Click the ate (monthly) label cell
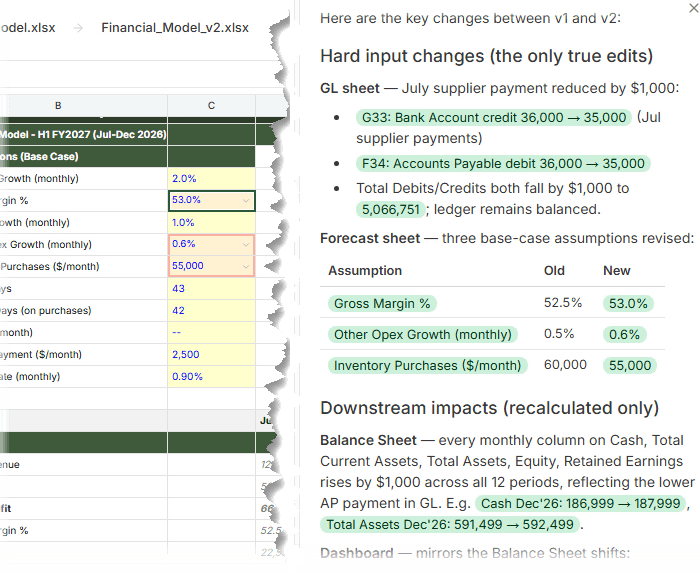Image resolution: width=700 pixels, height=574 pixels. 83,376
